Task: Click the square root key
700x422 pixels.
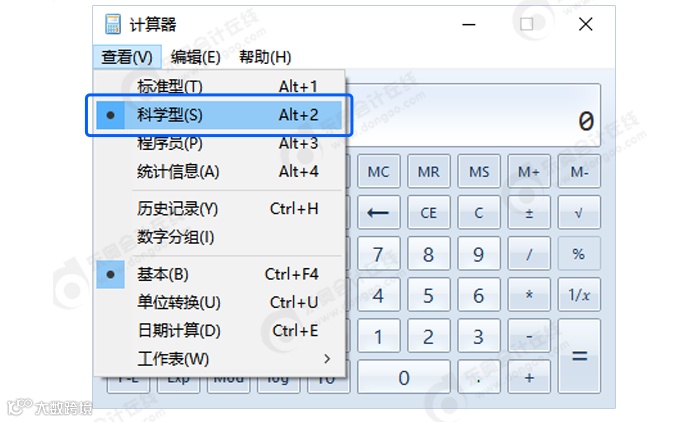Action: coord(579,213)
